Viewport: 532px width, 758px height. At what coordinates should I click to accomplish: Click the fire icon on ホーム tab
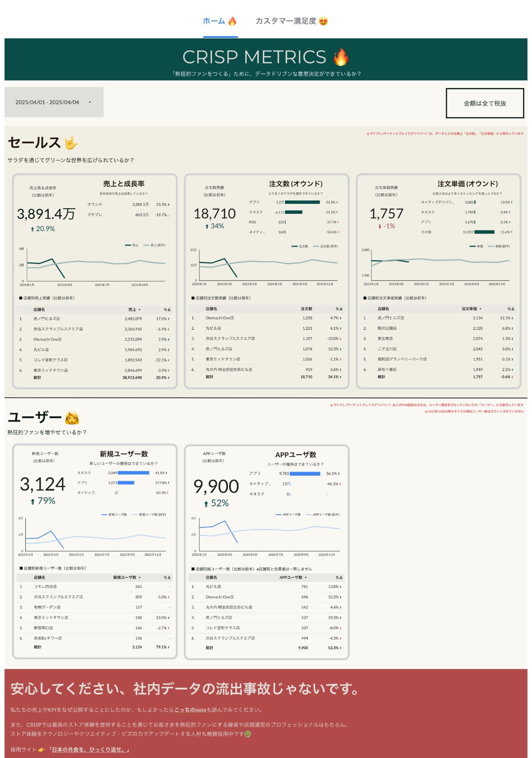click(232, 21)
